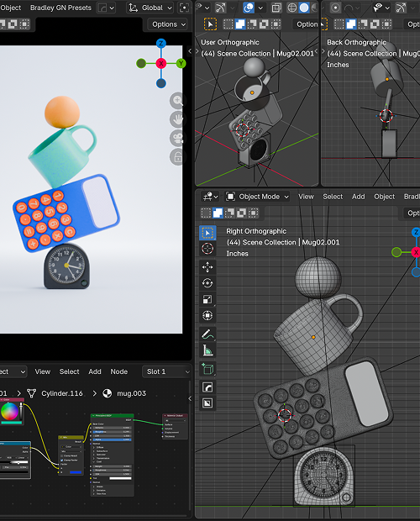Click the color wheel in the node
The image size is (420, 521).
click(x=9, y=412)
